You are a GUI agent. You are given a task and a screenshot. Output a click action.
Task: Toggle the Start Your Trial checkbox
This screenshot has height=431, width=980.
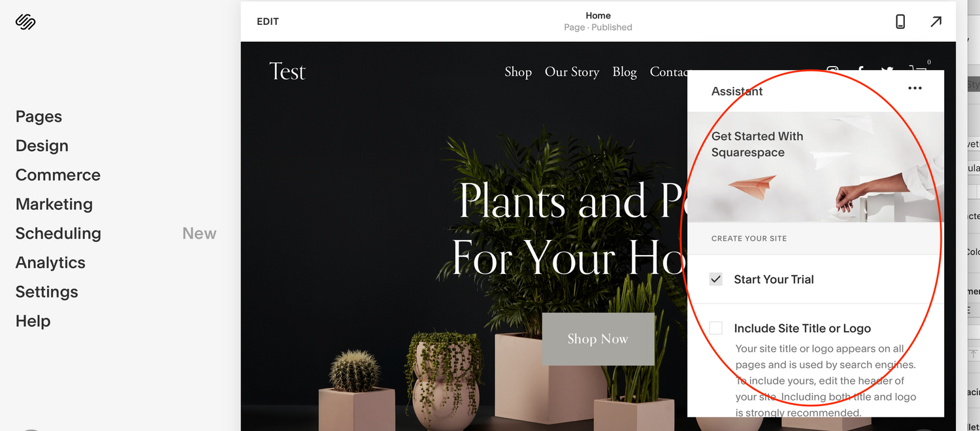(x=716, y=279)
